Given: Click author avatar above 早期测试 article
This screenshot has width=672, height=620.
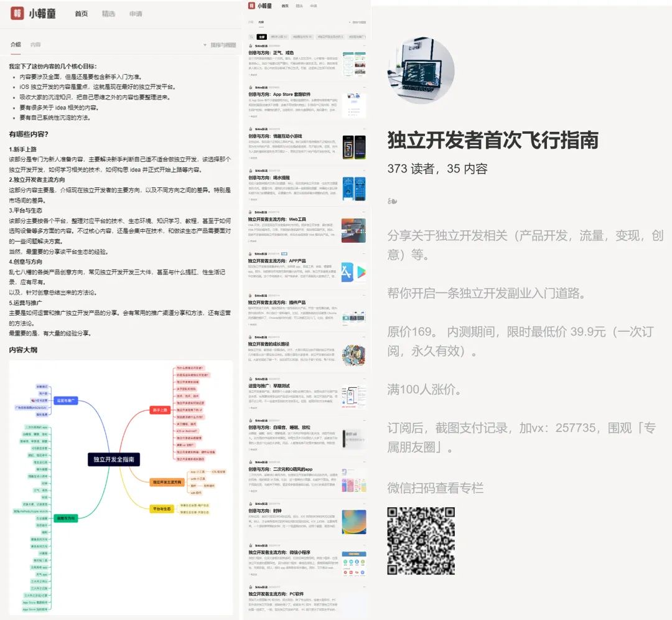Looking at the screenshot, I should pos(251,379).
